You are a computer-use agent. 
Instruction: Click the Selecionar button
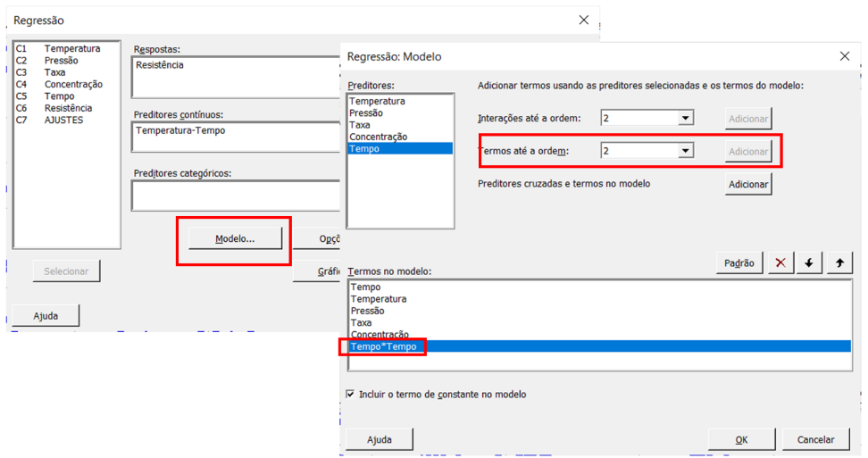click(x=66, y=271)
